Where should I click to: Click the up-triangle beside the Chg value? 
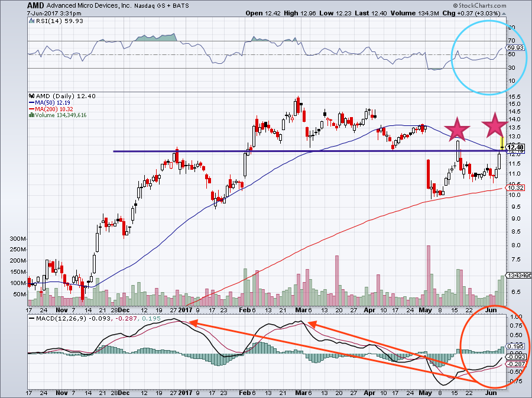pyautogui.click(x=504, y=14)
